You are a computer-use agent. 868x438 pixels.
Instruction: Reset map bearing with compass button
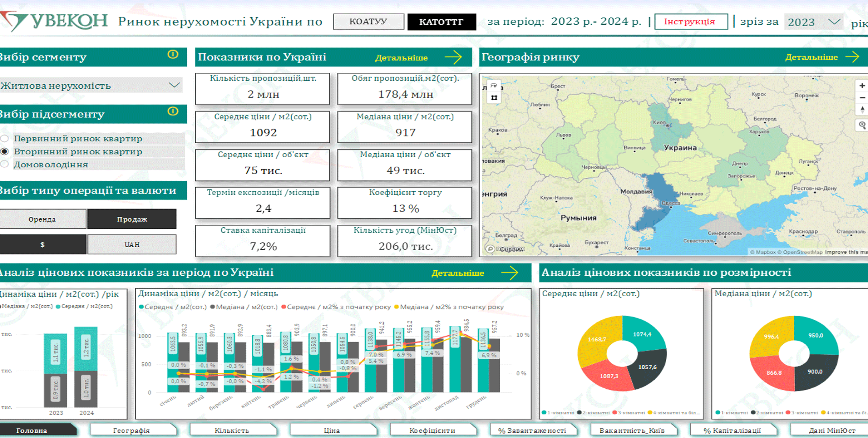click(x=862, y=109)
